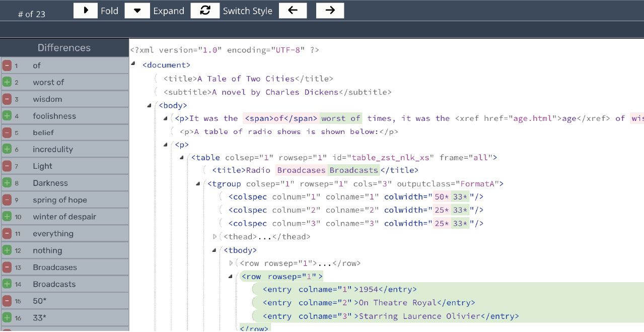Expand the collapsed first row node
This screenshot has width=644, height=332.
[231, 263]
